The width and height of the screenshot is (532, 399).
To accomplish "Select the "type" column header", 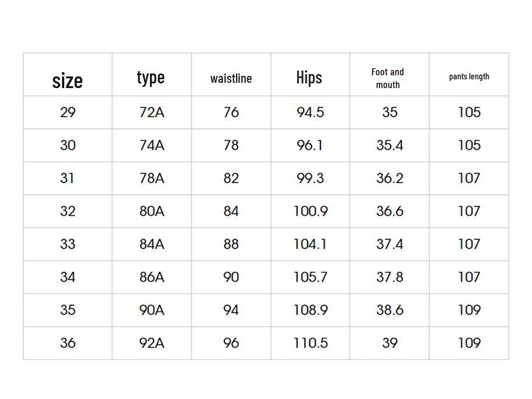I will [151, 77].
